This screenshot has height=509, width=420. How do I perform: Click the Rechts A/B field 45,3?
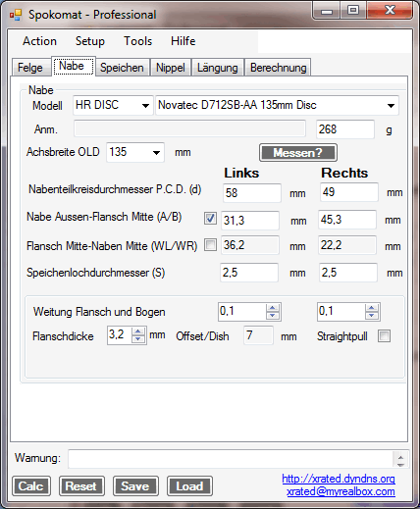347,220
